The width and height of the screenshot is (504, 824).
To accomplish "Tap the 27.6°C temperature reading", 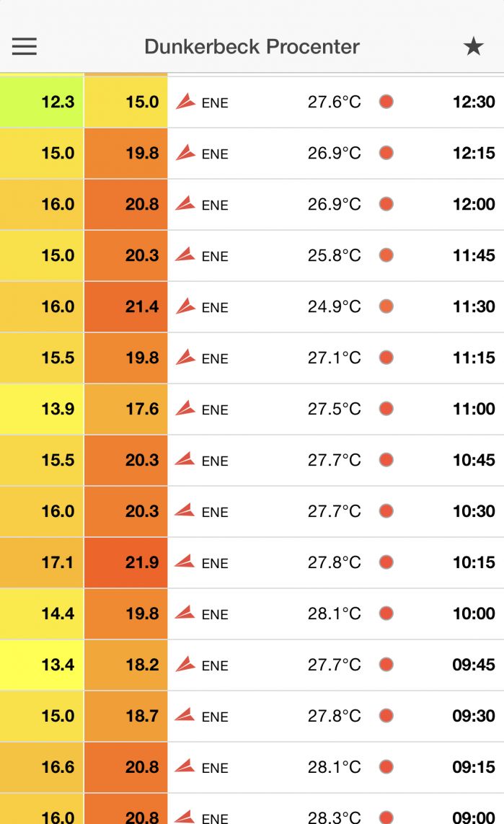I will pyautogui.click(x=335, y=102).
